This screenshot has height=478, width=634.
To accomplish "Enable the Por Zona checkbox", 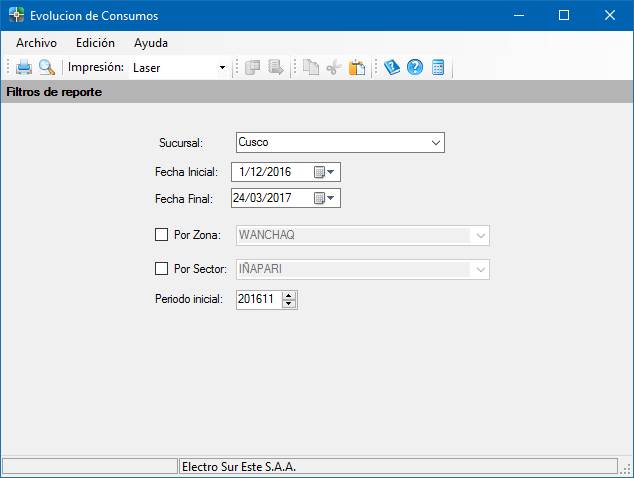I will (161, 235).
